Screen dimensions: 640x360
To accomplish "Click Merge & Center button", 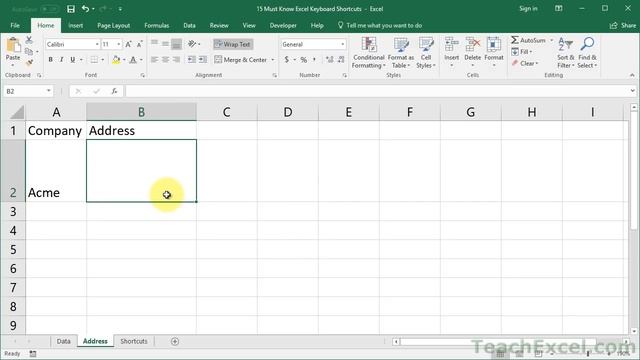I will tap(241, 60).
